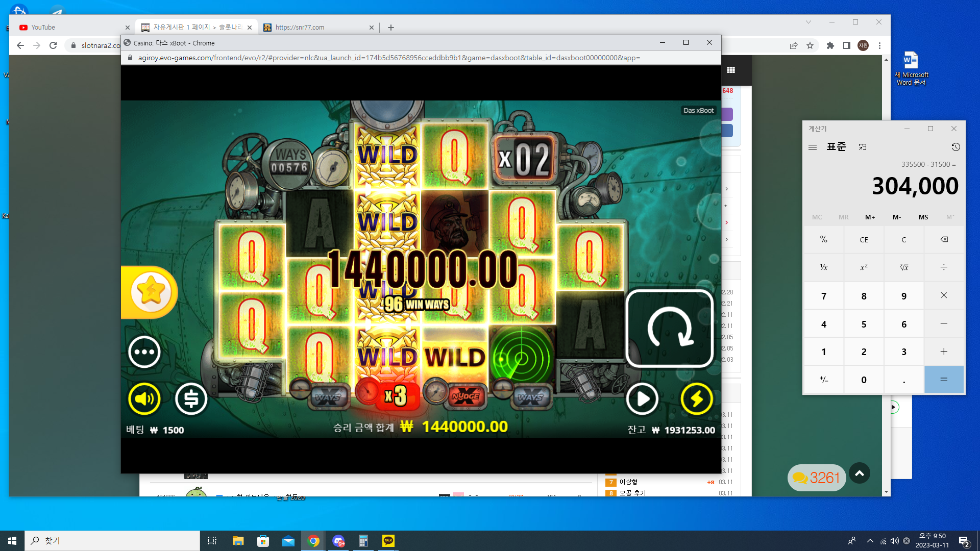Viewport: 980px width, 551px height.
Task: Open bet settings with the dollar icon
Action: click(x=191, y=399)
